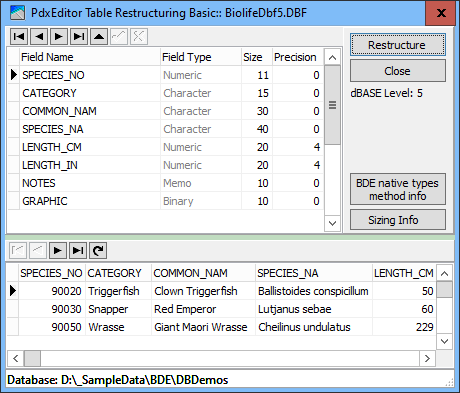This screenshot has height=393, width=460.
Task: Open Sizing Info
Action: point(398,220)
